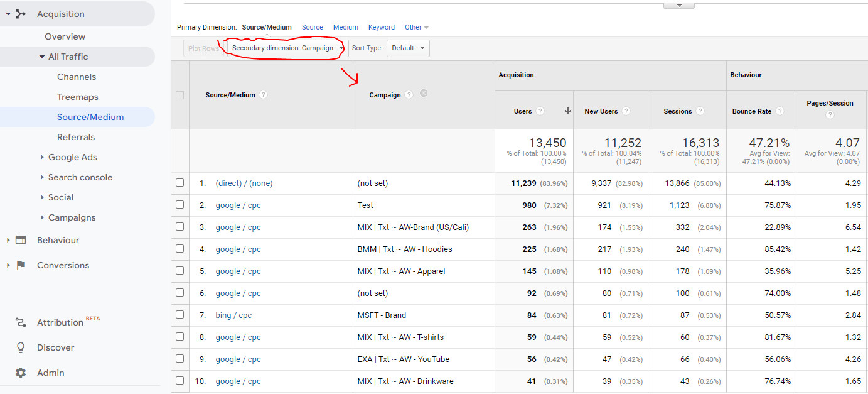The height and width of the screenshot is (394, 868).
Task: Expand the Campaigns subsection
Action: click(42, 217)
